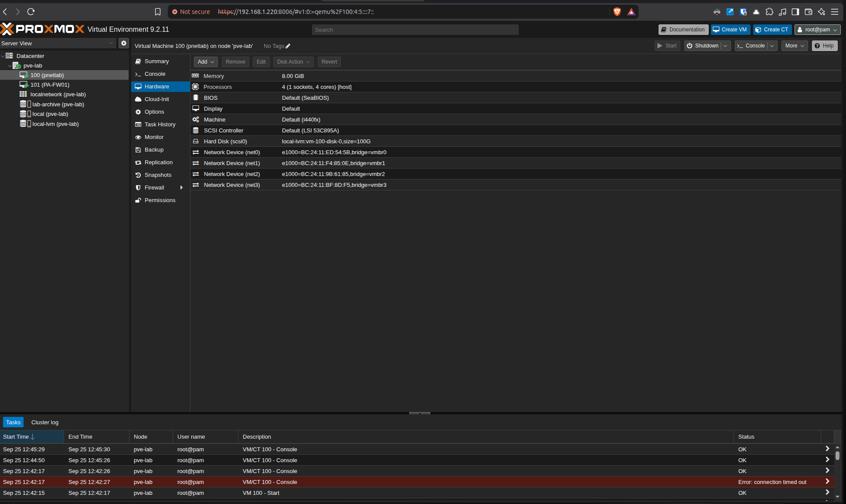This screenshot has width=846, height=504.
Task: Select the Hard Disk (scsi0) row
Action: pos(516,141)
